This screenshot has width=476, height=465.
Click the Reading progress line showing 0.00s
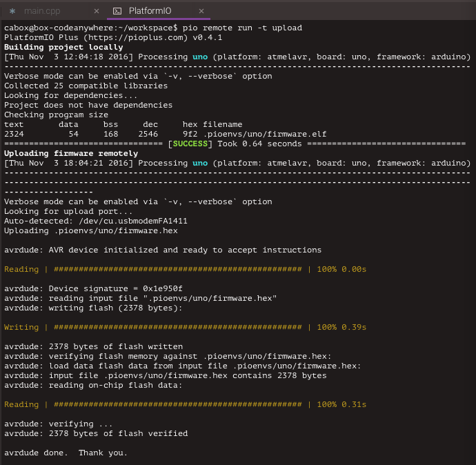[185, 269]
